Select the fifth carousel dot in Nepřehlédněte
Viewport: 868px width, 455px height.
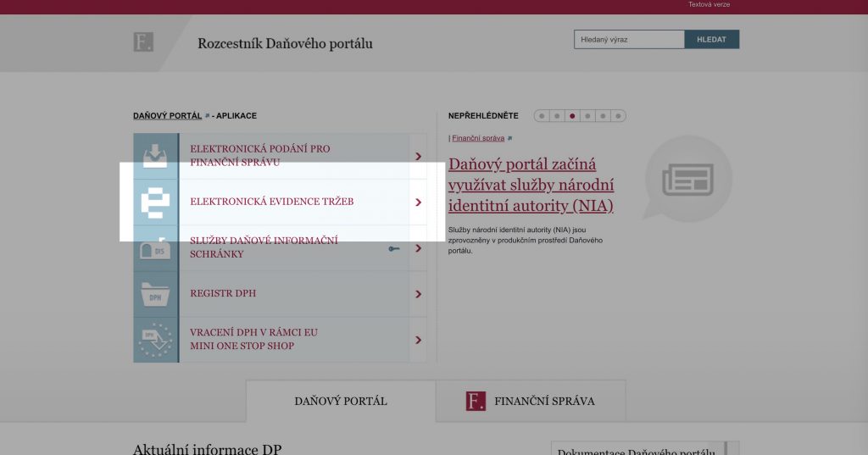tap(603, 116)
